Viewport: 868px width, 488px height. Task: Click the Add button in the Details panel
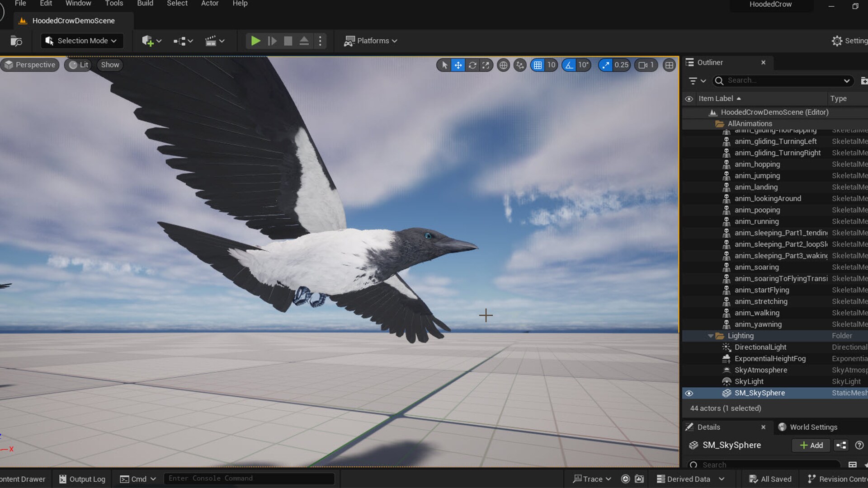(x=811, y=445)
